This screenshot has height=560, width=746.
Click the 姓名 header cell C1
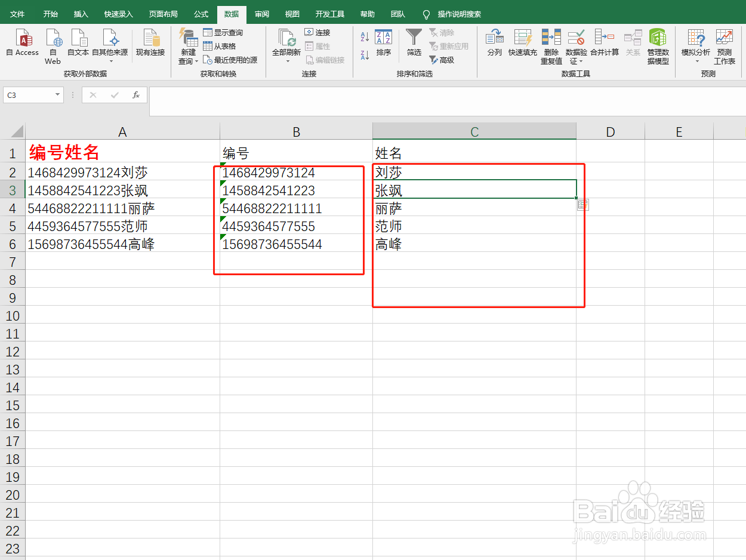474,152
